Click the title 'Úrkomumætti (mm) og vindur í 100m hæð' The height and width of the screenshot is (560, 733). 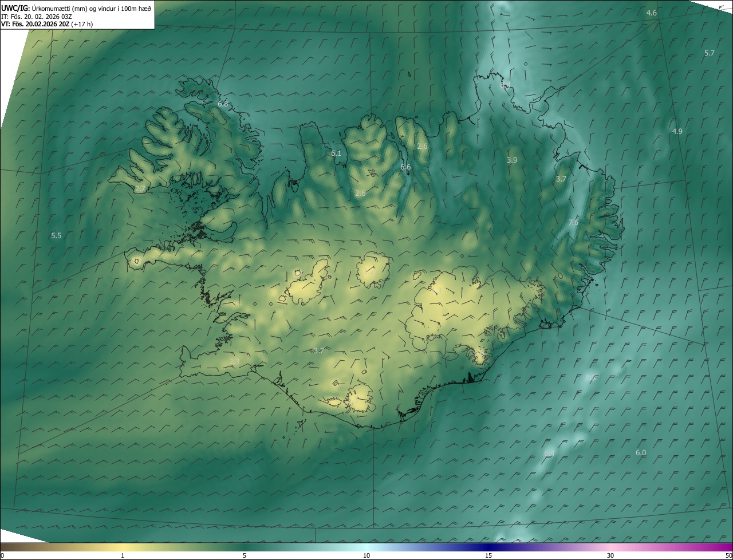point(92,8)
